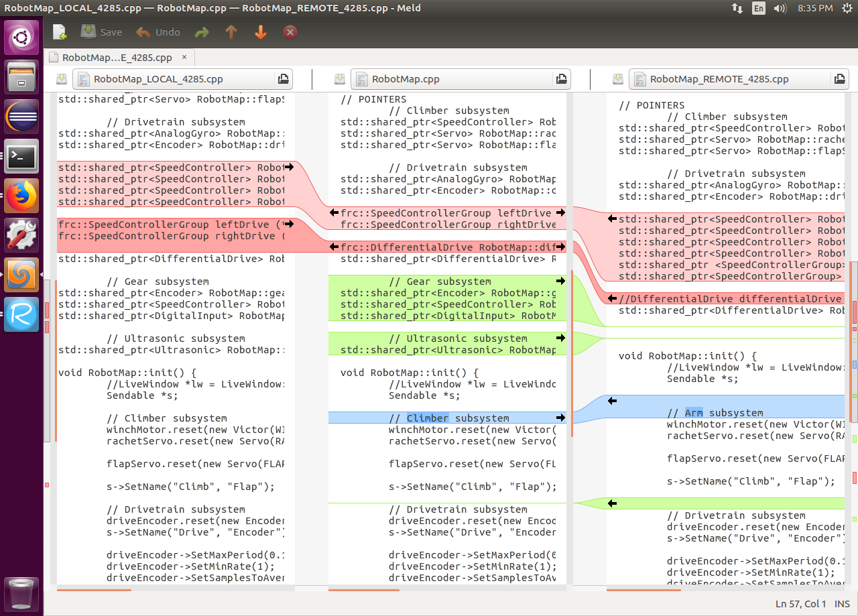
Task: Push Gear subsystem block right to REMOTE
Action: tap(561, 282)
